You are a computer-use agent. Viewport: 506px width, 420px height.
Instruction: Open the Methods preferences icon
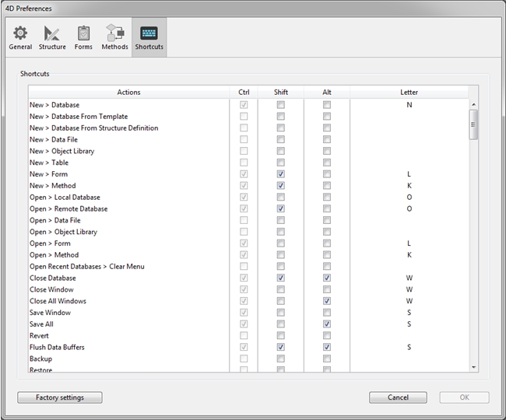coord(114,33)
